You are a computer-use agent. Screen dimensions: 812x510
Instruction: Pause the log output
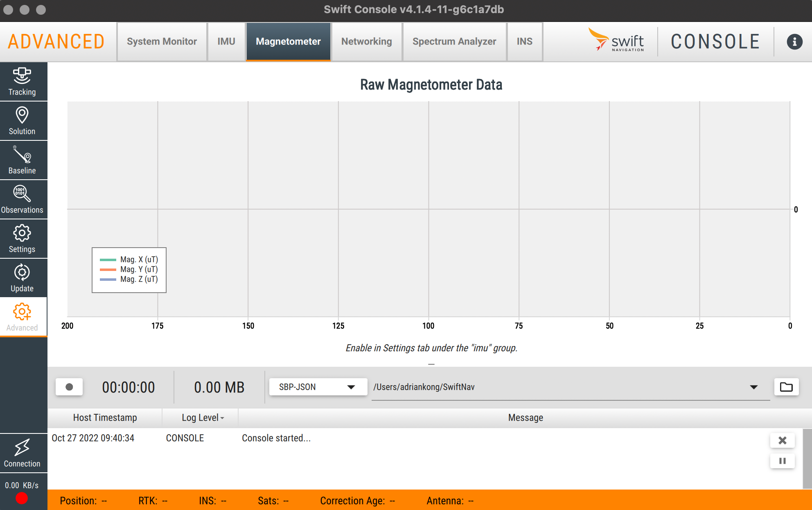(782, 461)
